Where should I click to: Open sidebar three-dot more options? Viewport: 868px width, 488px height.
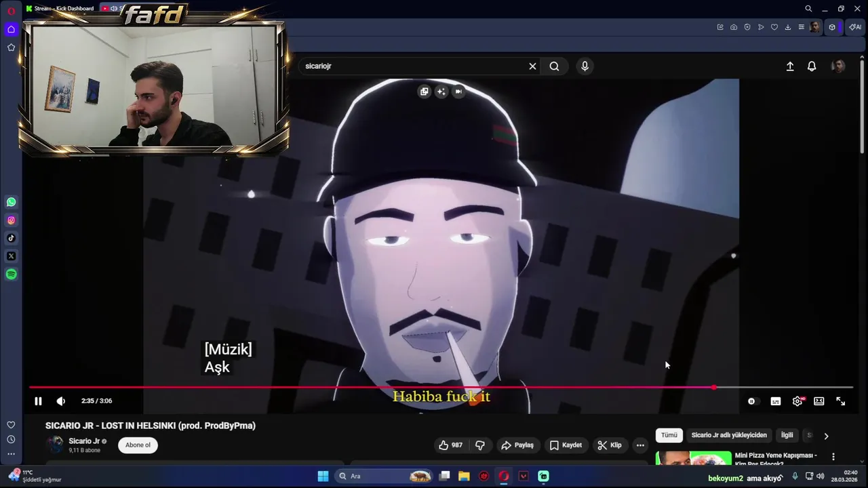(11, 454)
